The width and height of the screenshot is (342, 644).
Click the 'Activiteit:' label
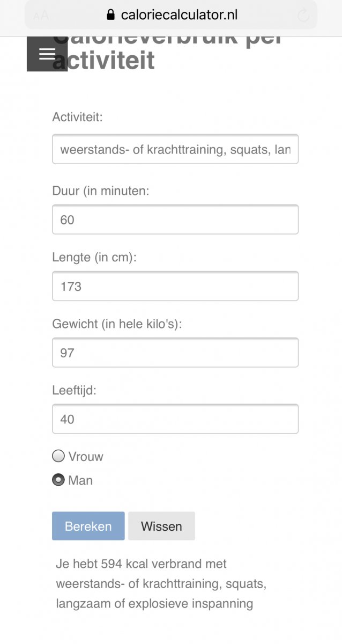coord(77,116)
